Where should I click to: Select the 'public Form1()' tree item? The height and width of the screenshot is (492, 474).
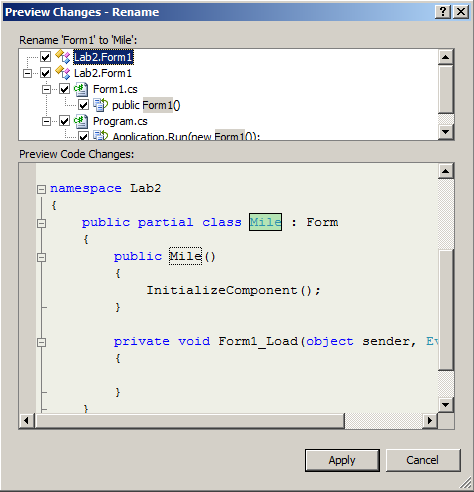146,105
